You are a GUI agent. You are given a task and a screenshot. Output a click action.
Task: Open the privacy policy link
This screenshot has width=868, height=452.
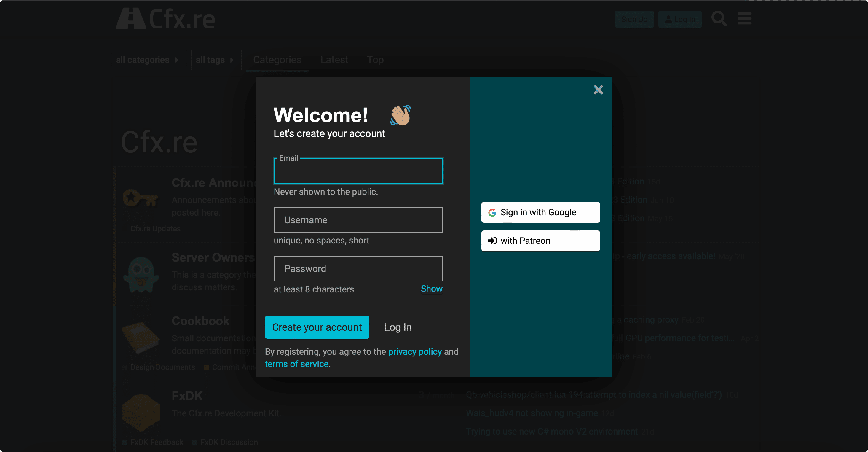point(414,351)
